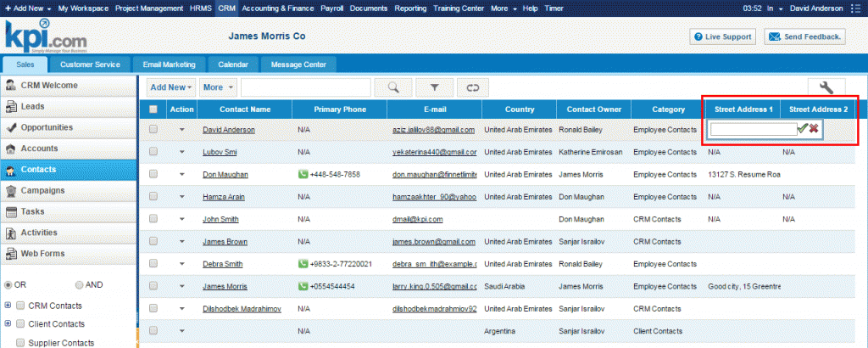This screenshot has height=348, width=868.
Task: Click the top-right menu dots icon
Action: click(x=854, y=8)
